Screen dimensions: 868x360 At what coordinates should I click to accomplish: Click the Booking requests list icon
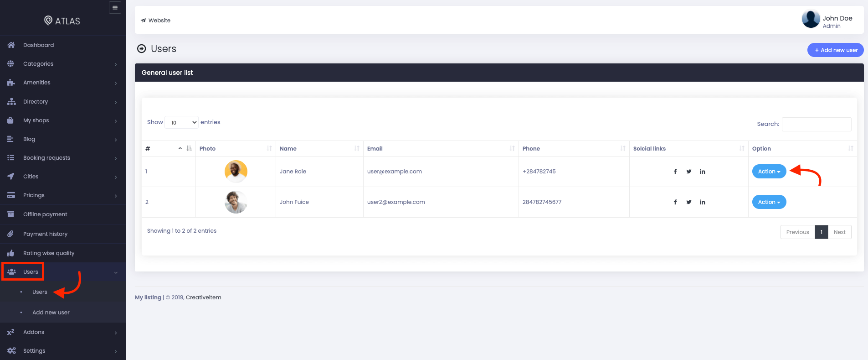[x=11, y=158]
